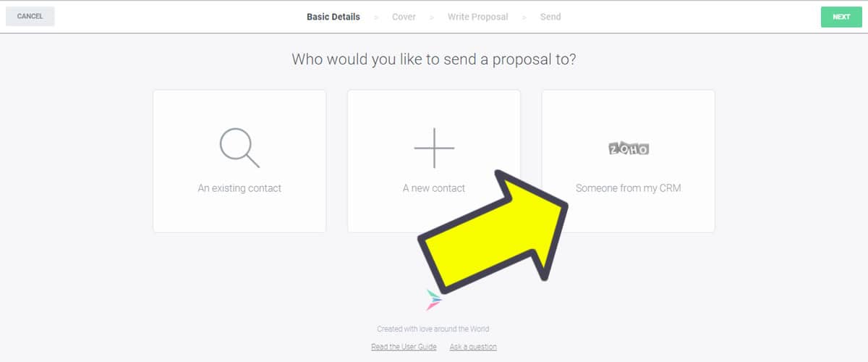Viewport: 868px width, 362px height.
Task: Click the plus icon for new contact
Action: [434, 148]
